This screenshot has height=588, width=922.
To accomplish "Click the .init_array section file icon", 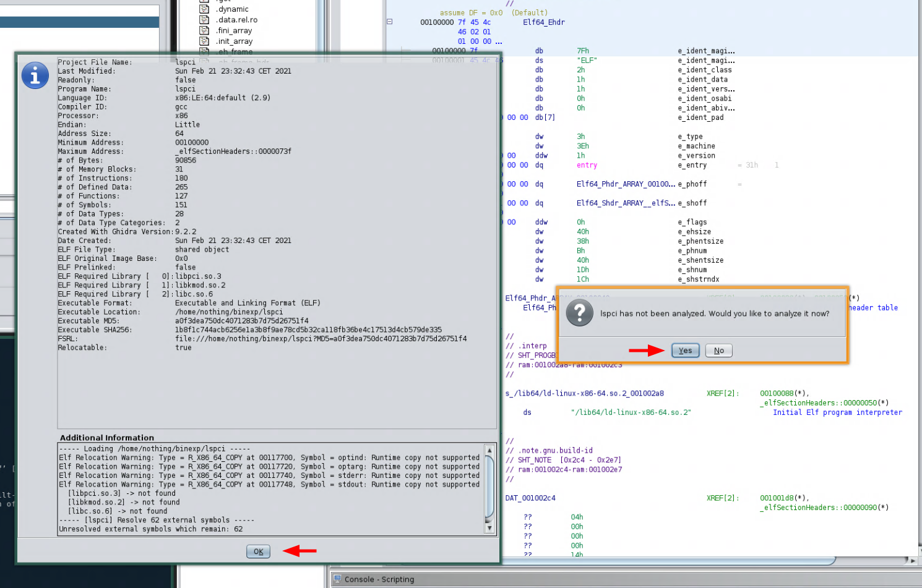I will 204,41.
